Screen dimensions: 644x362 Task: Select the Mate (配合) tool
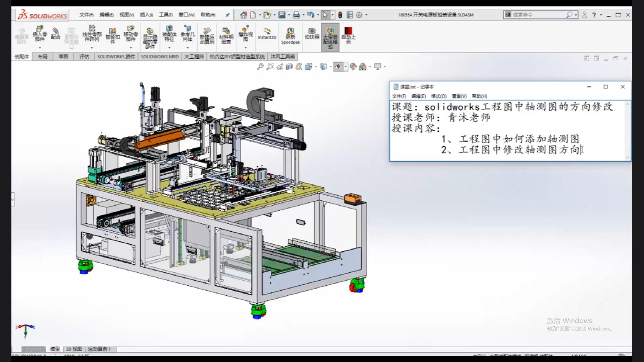point(55,34)
